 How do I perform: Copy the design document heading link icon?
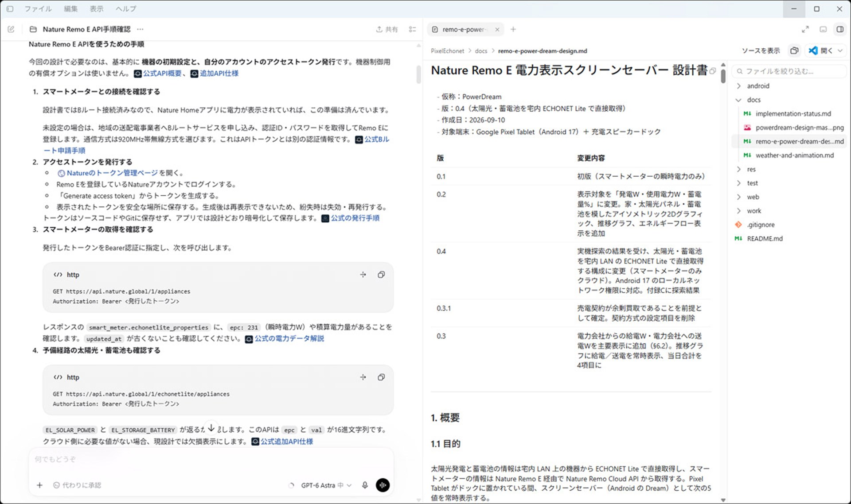pos(712,71)
